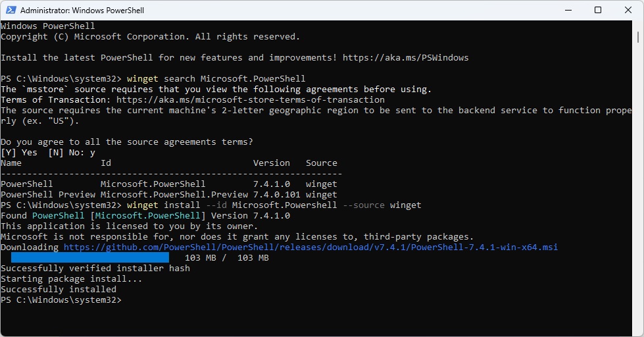The image size is (644, 337).
Task: Click the 'Microsoft is not responsible for' line
Action: coord(237,236)
